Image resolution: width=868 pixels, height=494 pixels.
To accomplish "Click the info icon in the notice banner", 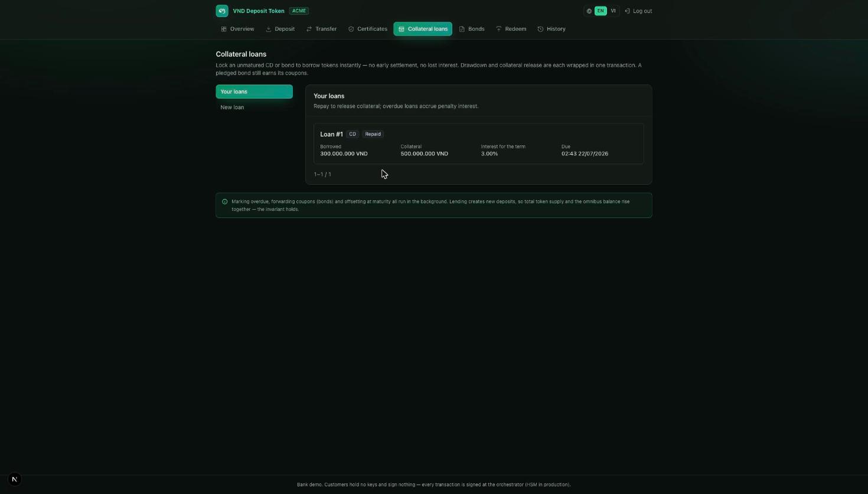I will point(224,201).
